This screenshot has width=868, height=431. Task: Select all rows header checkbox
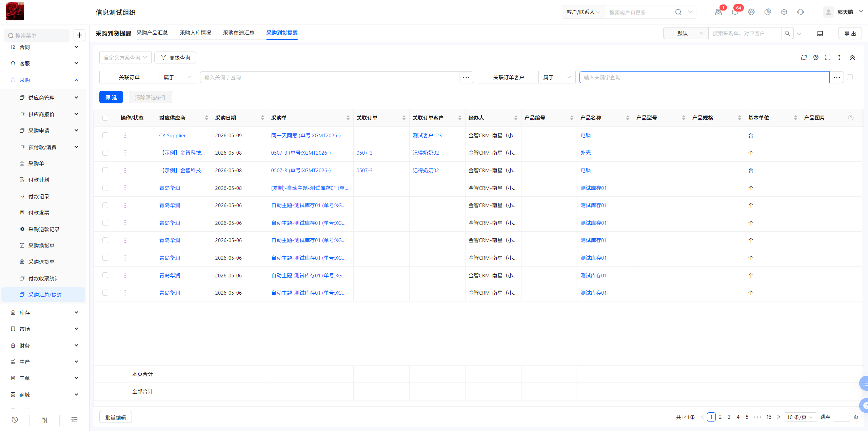coord(105,118)
